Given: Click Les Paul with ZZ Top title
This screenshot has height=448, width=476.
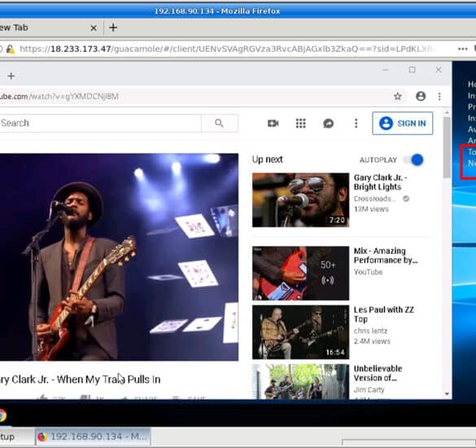Looking at the screenshot, I should click(384, 314).
